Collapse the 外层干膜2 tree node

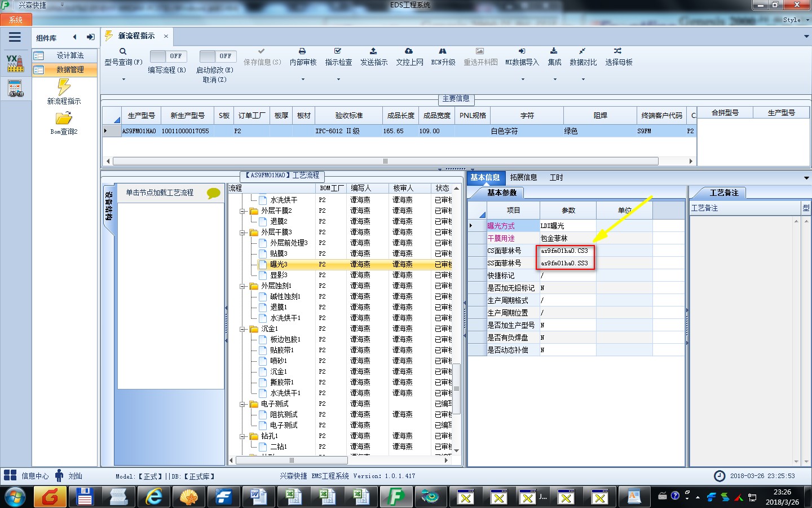pos(242,211)
